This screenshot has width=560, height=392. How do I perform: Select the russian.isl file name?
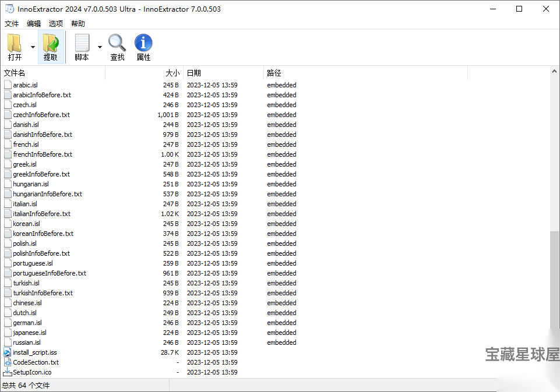click(27, 342)
